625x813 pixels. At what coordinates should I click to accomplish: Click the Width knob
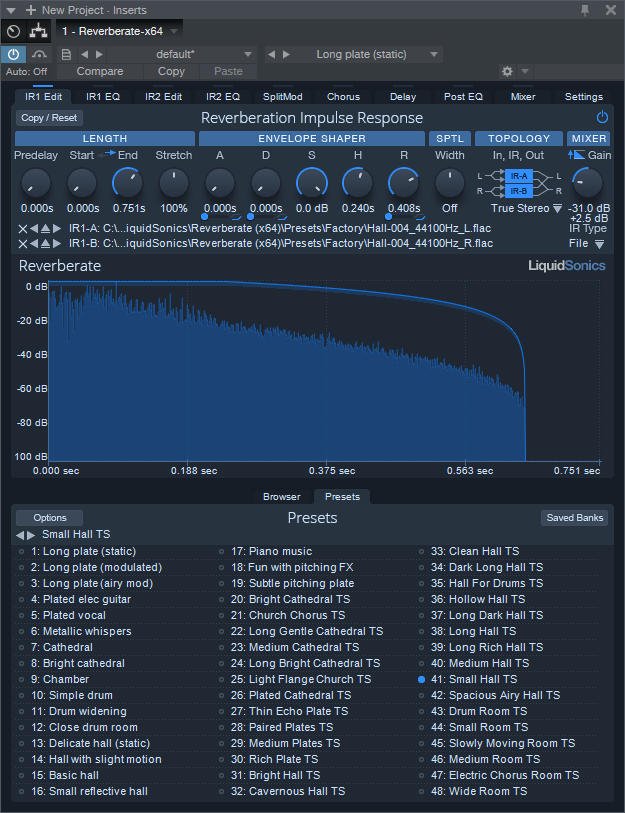tap(450, 184)
